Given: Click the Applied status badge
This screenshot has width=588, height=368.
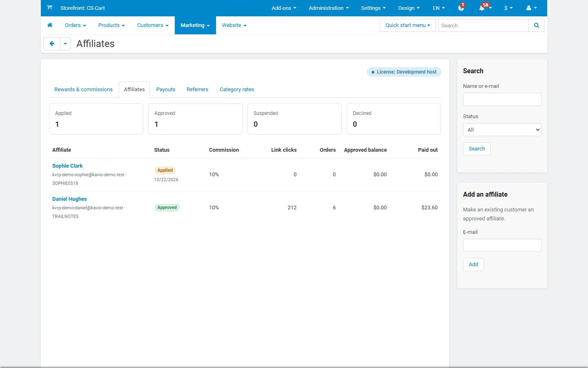Looking at the screenshot, I should pos(165,171).
